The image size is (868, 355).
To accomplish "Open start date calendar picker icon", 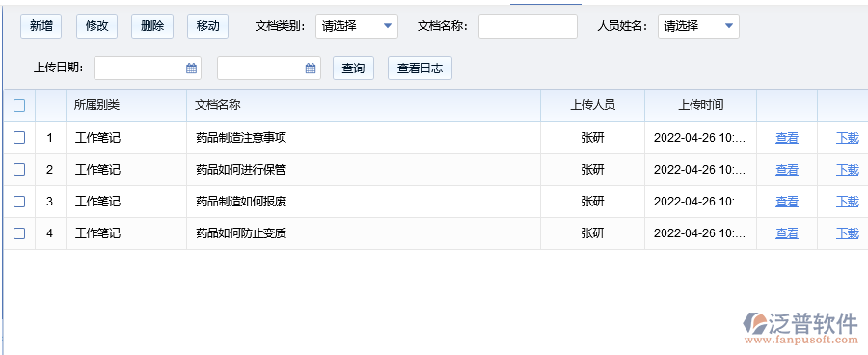I will tap(192, 68).
